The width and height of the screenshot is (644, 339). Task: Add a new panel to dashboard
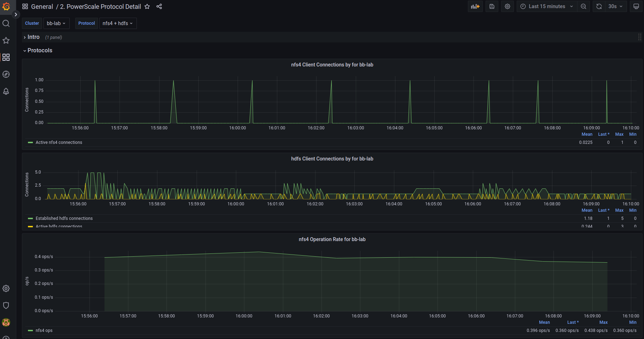click(475, 6)
